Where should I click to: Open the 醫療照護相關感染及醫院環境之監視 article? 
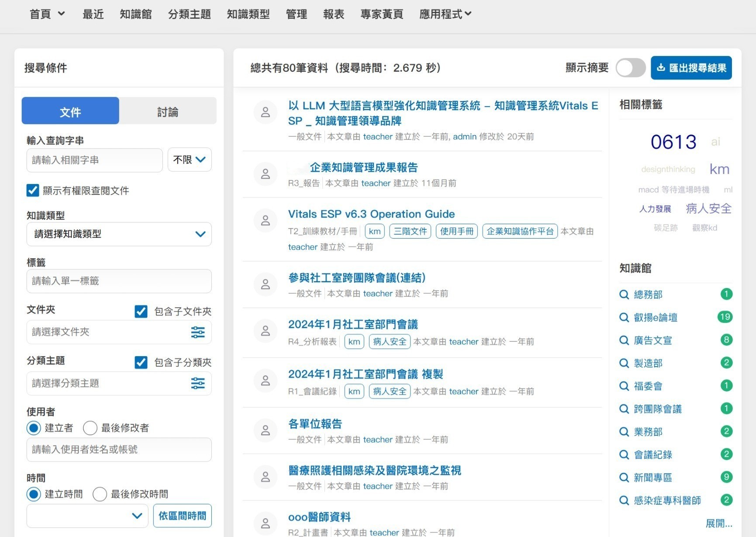point(375,471)
